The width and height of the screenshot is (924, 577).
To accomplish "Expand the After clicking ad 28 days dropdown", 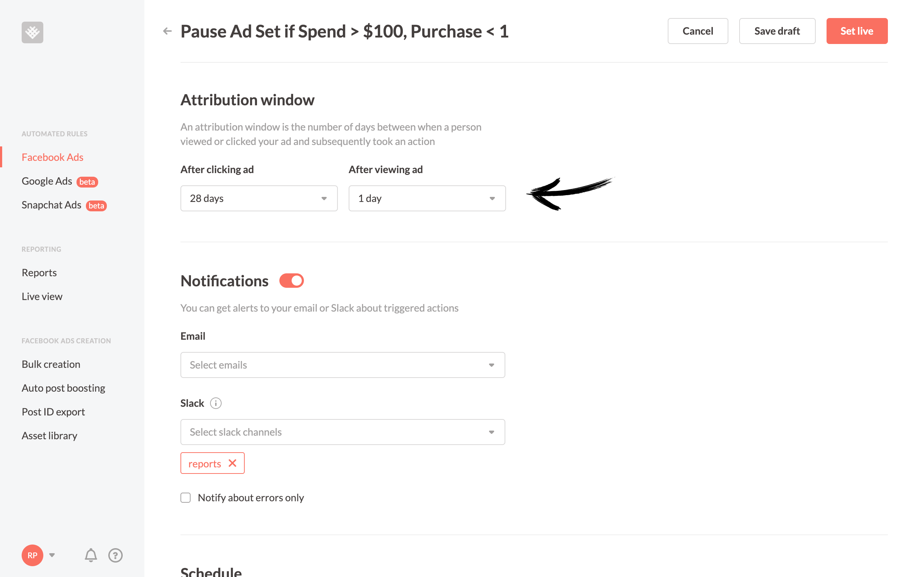I will (259, 198).
